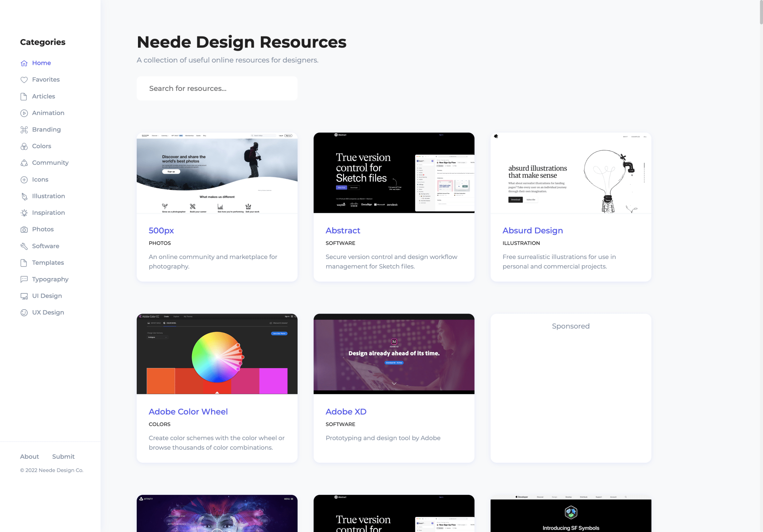This screenshot has width=763, height=532.
Task: Click the Favorites heart icon
Action: tap(24, 80)
